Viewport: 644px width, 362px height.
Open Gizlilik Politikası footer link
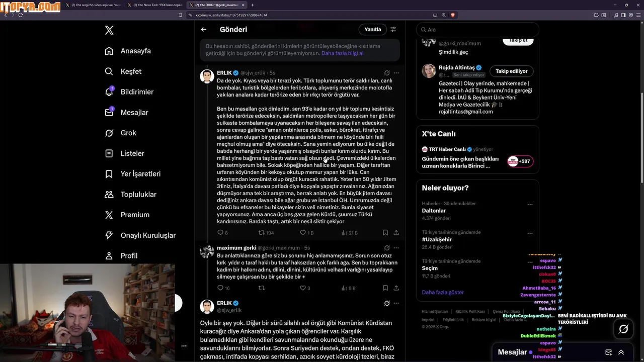[x=470, y=312]
